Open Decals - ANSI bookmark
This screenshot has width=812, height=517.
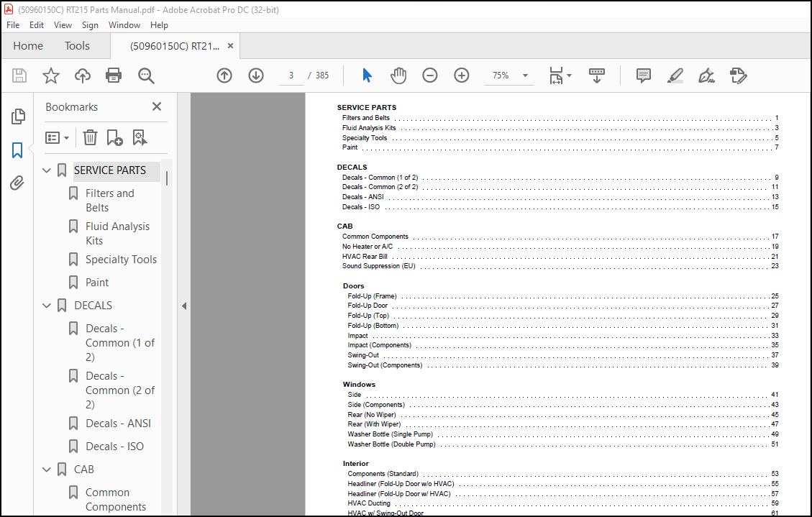coord(118,424)
